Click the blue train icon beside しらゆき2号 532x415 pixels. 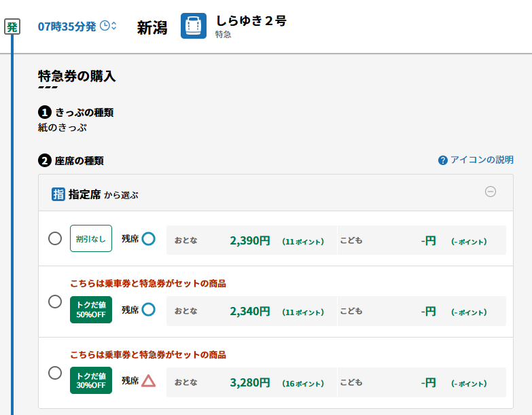pyautogui.click(x=194, y=26)
